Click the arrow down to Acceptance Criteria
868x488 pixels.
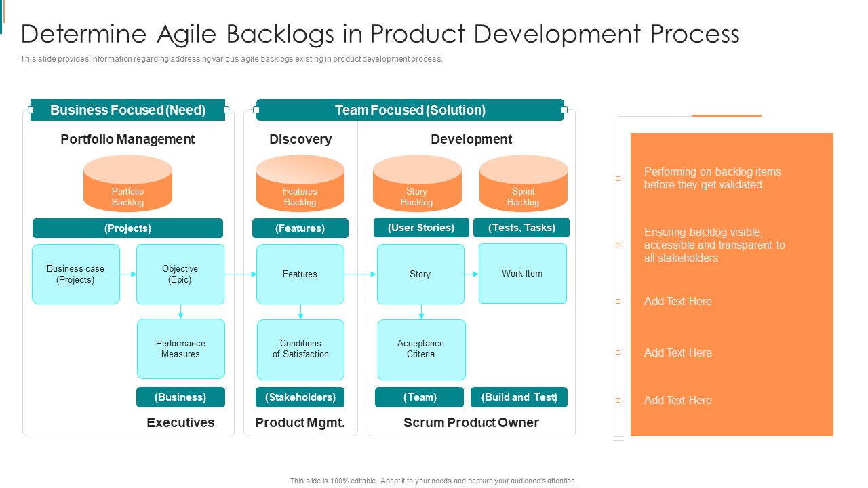coord(421,312)
